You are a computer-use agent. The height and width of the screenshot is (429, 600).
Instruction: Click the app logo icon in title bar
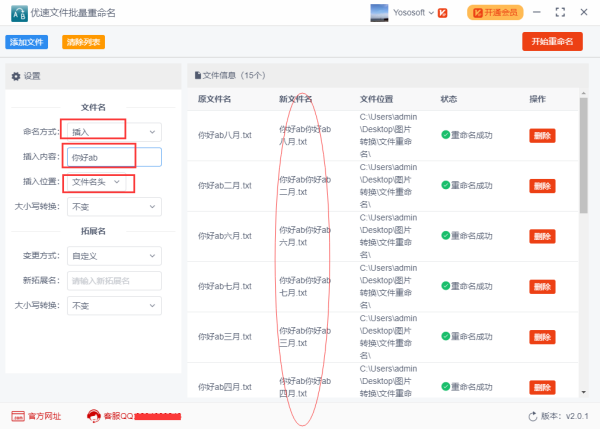coord(16,13)
